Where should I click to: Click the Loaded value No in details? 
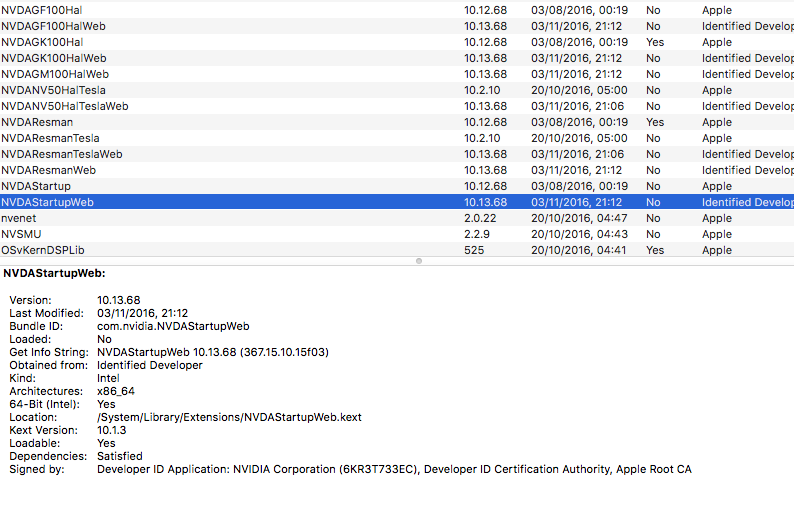[x=104, y=339]
